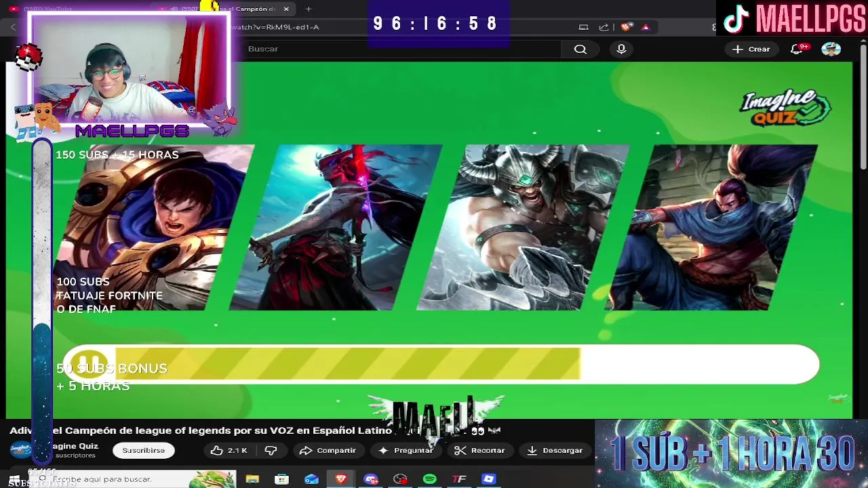Open the Imagine Quiz channel avatar
The image size is (868, 488).
20,450
